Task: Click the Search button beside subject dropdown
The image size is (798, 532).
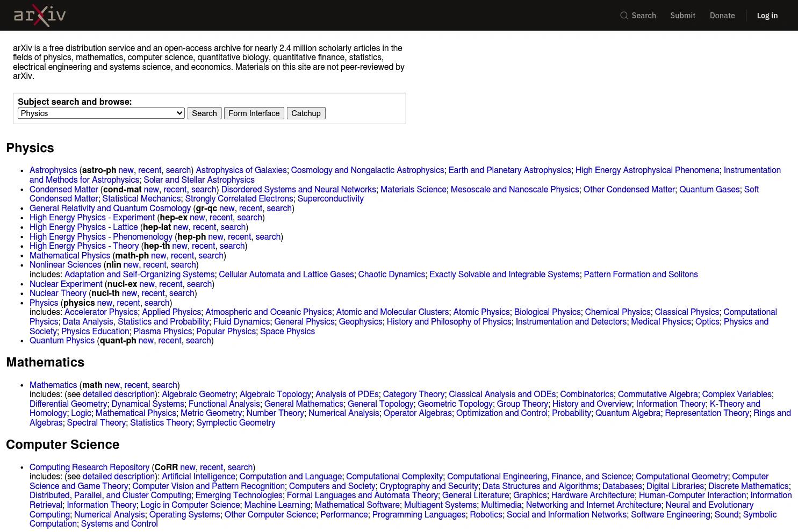Action: click(x=204, y=113)
